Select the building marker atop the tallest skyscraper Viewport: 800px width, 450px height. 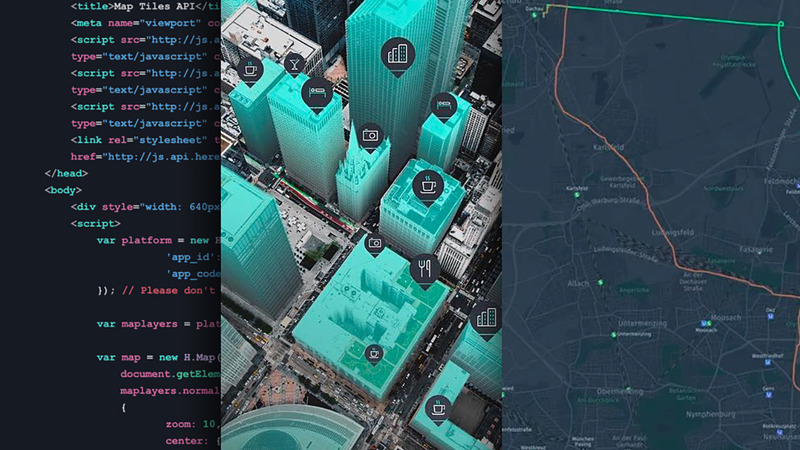[x=398, y=53]
